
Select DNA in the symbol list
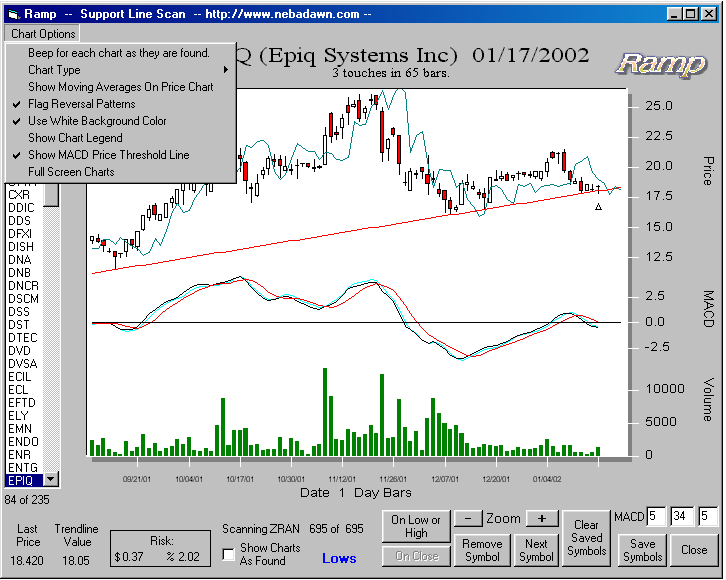pos(24,260)
